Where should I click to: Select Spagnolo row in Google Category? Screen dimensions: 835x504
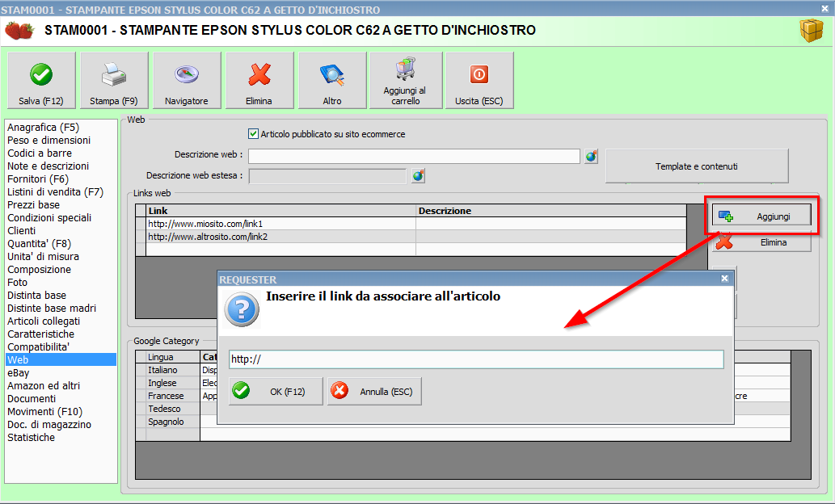point(173,422)
